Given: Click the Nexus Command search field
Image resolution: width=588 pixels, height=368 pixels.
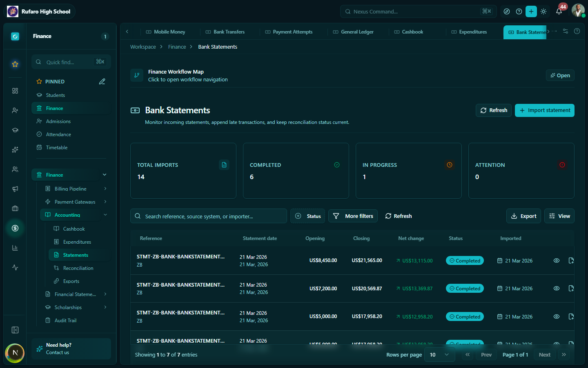Looking at the screenshot, I should click(418, 11).
